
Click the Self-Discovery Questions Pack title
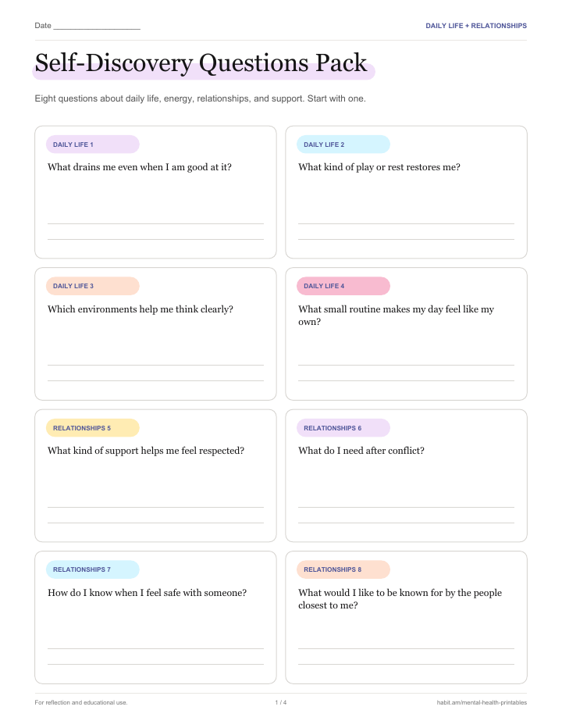201,62
